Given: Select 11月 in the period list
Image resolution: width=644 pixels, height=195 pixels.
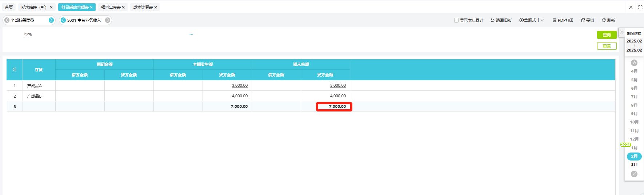Looking at the screenshot, I should [x=634, y=131].
